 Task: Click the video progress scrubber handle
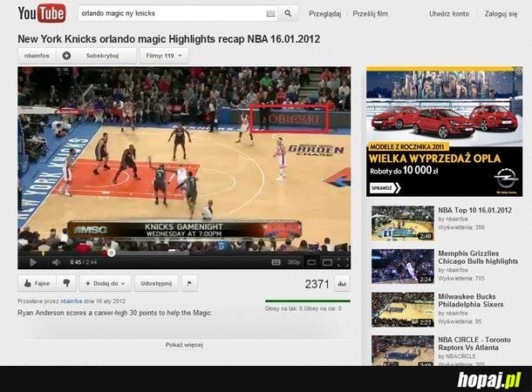click(x=112, y=253)
